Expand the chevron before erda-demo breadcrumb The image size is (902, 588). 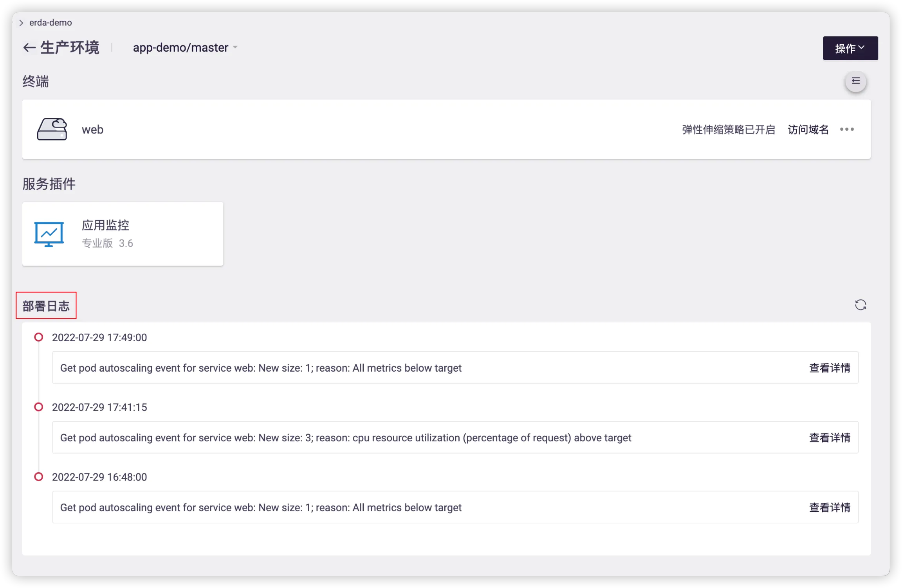point(21,23)
